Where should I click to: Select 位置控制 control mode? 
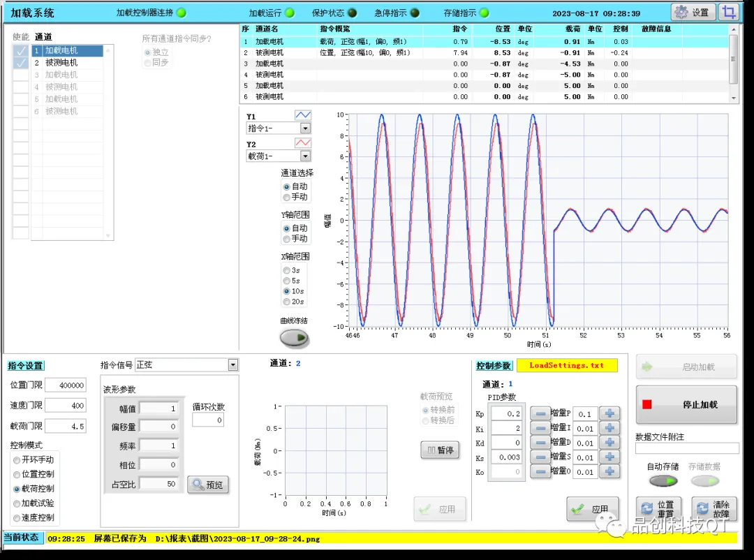coord(34,474)
